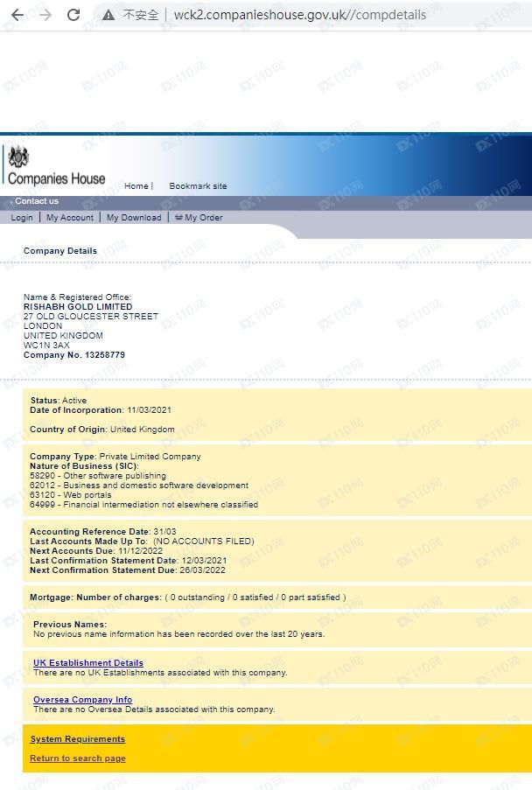Click the address bar URL
The height and width of the screenshot is (790, 532).
pos(300,15)
